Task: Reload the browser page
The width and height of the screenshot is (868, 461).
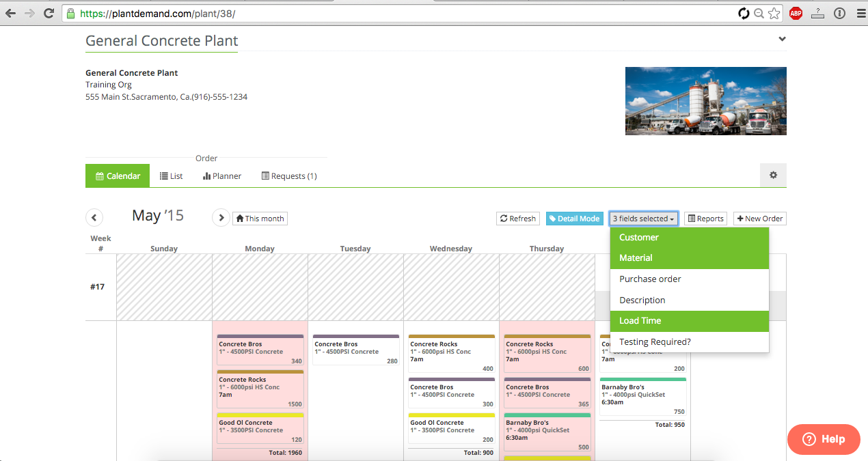Action: (49, 13)
